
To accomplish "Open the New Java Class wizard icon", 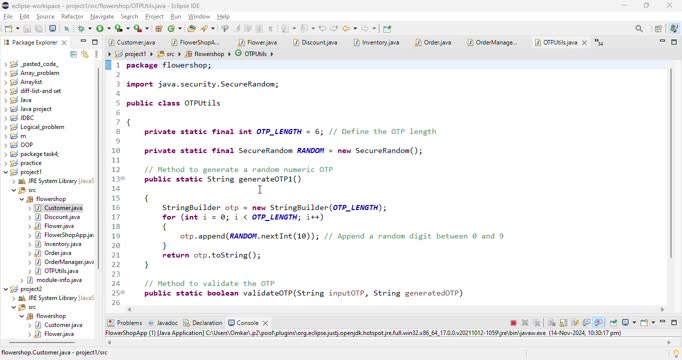I will tap(171, 28).
